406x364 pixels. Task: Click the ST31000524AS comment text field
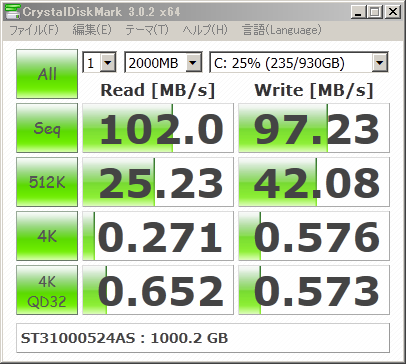point(203,338)
